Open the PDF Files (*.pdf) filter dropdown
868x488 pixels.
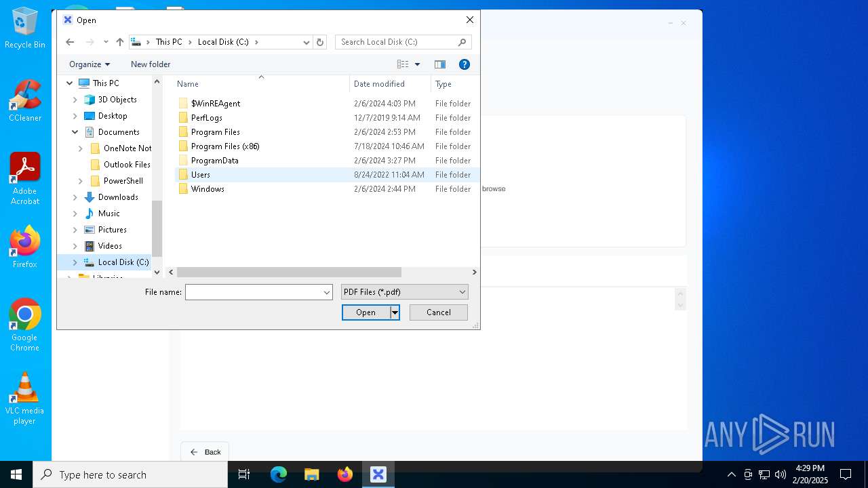point(405,292)
